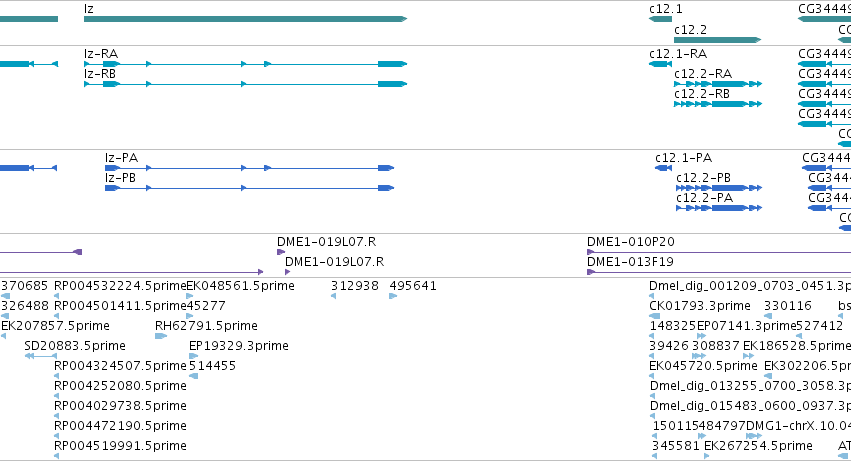Select Dmel_dig_013255_0700_3058 feature

652,396
